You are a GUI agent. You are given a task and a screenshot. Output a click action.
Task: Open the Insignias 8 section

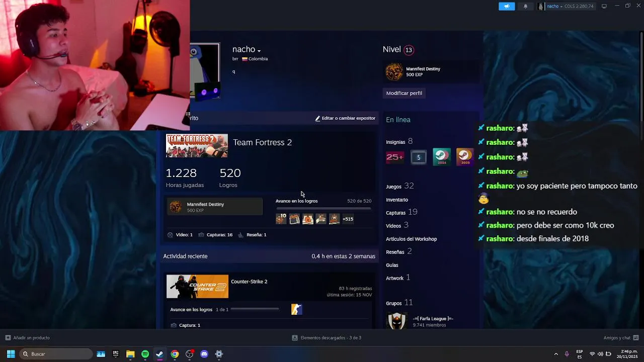399,141
